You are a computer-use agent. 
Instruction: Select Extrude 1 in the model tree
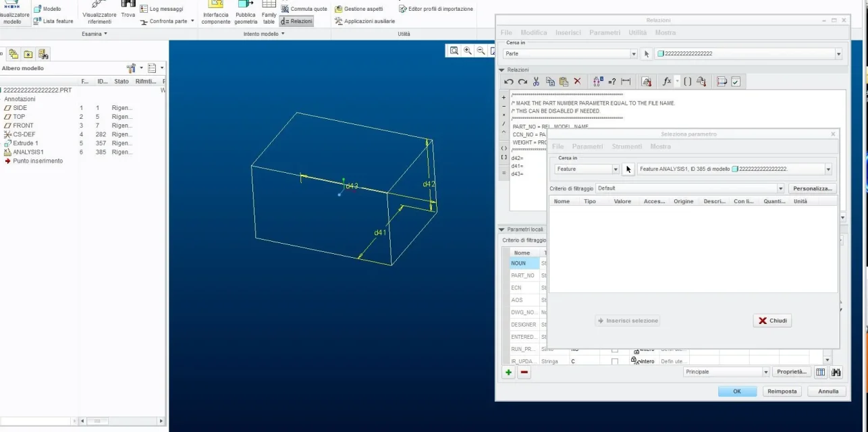pyautogui.click(x=26, y=143)
